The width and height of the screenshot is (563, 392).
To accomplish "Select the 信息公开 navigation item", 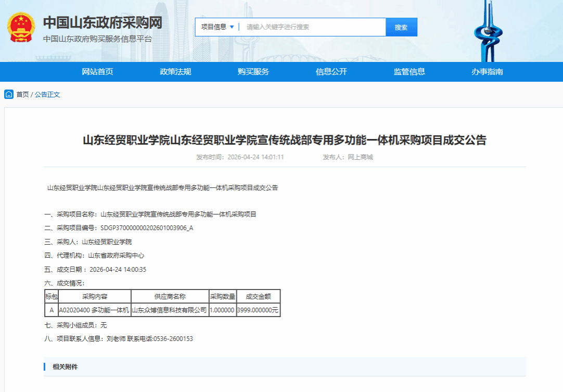I will tap(331, 71).
